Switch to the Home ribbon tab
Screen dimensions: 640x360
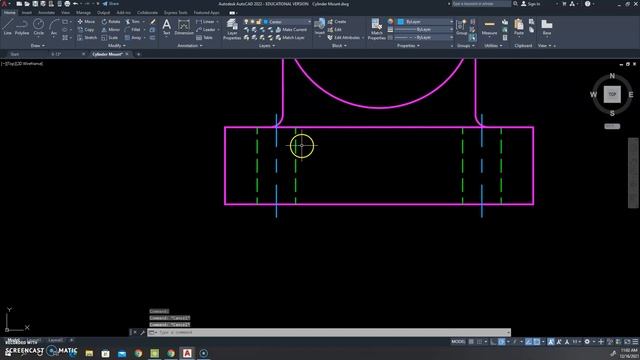coord(9,13)
